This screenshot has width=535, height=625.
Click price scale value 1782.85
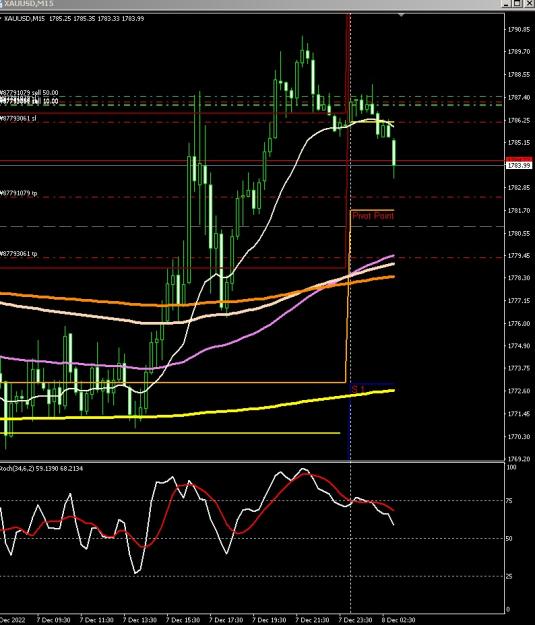pyautogui.click(x=519, y=187)
